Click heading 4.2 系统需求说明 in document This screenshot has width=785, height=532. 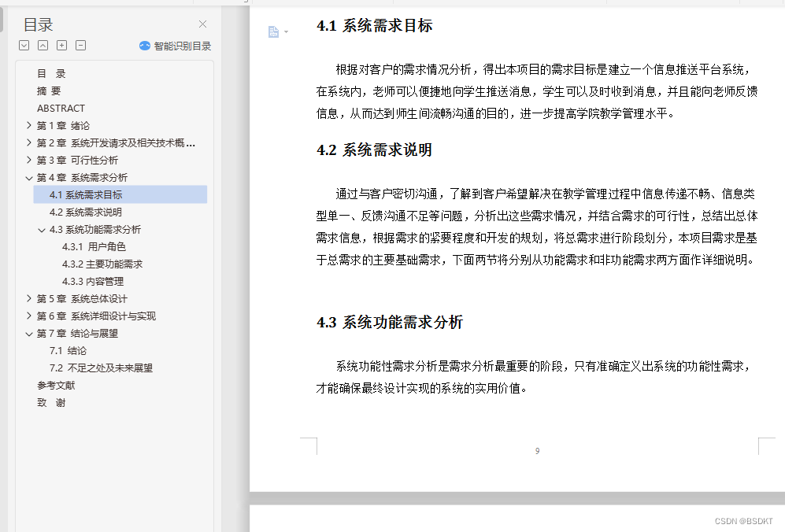[375, 150]
